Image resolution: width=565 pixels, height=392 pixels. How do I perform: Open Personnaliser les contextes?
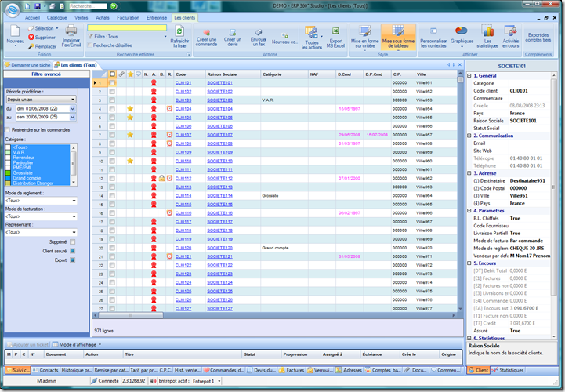(433, 37)
